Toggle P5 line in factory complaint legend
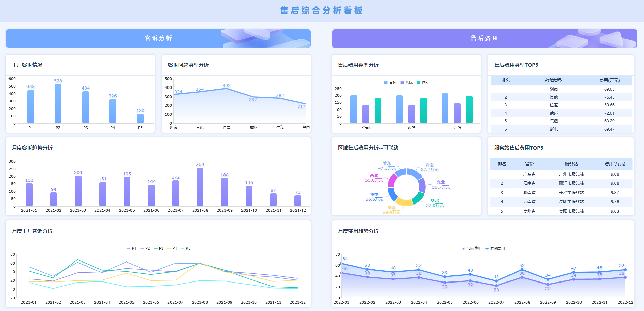This screenshot has width=644, height=311. [x=186, y=248]
